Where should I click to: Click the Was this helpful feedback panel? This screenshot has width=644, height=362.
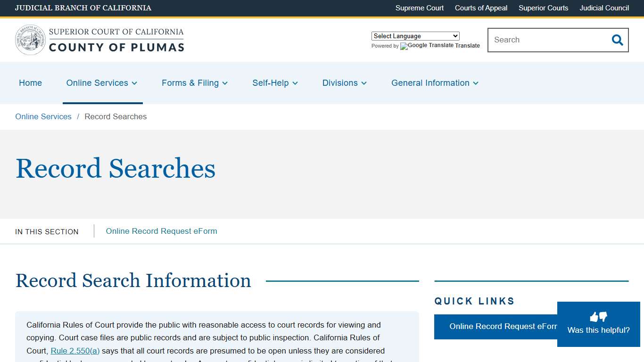point(598,330)
